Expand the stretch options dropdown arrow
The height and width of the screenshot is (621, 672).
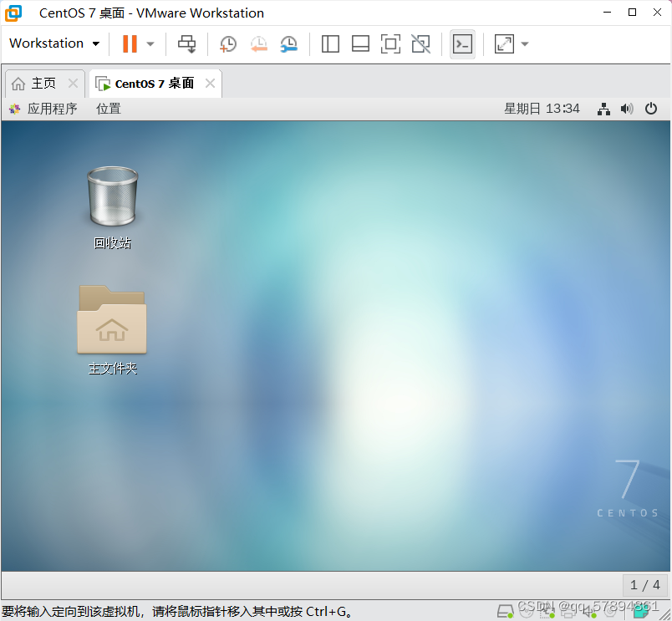tap(525, 43)
